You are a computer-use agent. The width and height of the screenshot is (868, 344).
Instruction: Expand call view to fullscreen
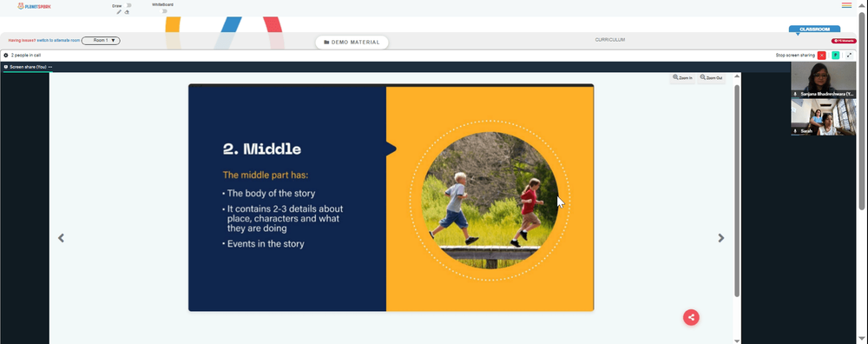pyautogui.click(x=850, y=56)
